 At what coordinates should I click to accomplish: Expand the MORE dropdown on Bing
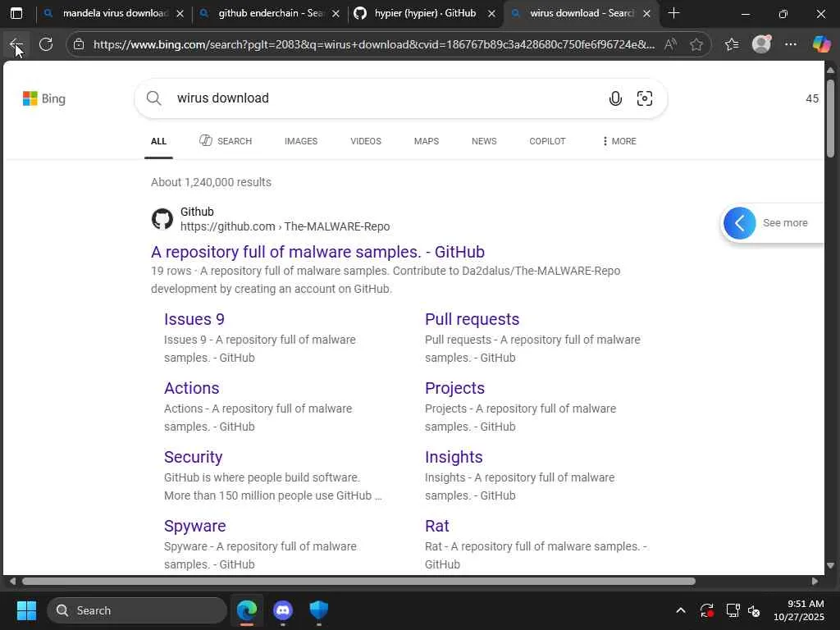pos(619,141)
